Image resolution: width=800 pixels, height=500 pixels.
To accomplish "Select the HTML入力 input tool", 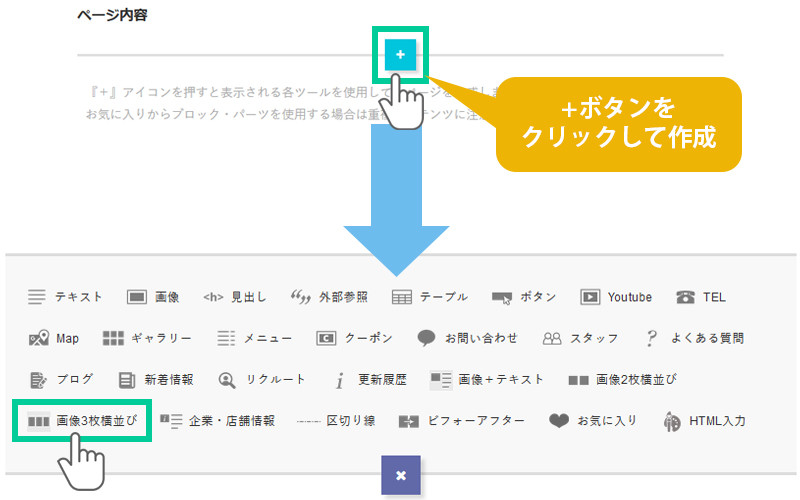I will pyautogui.click(x=704, y=421).
